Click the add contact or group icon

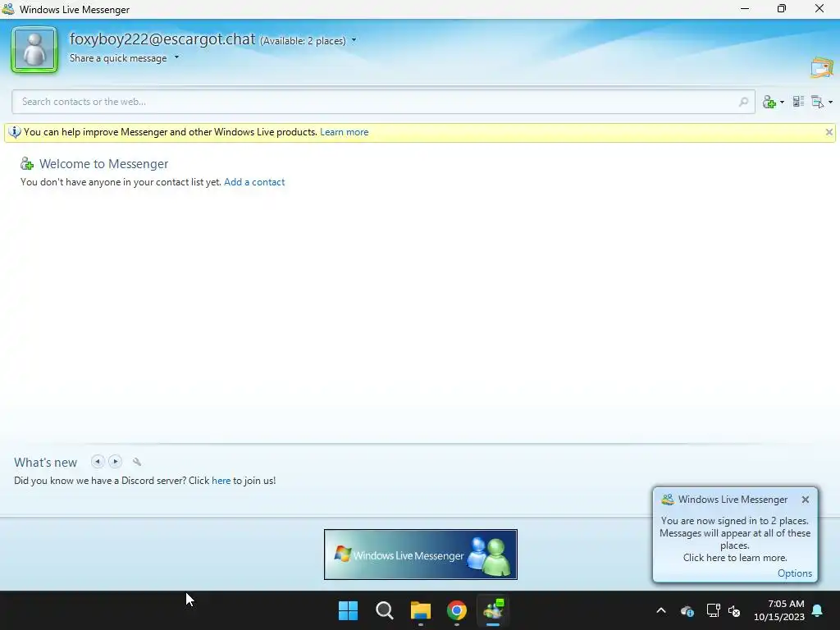(x=769, y=102)
